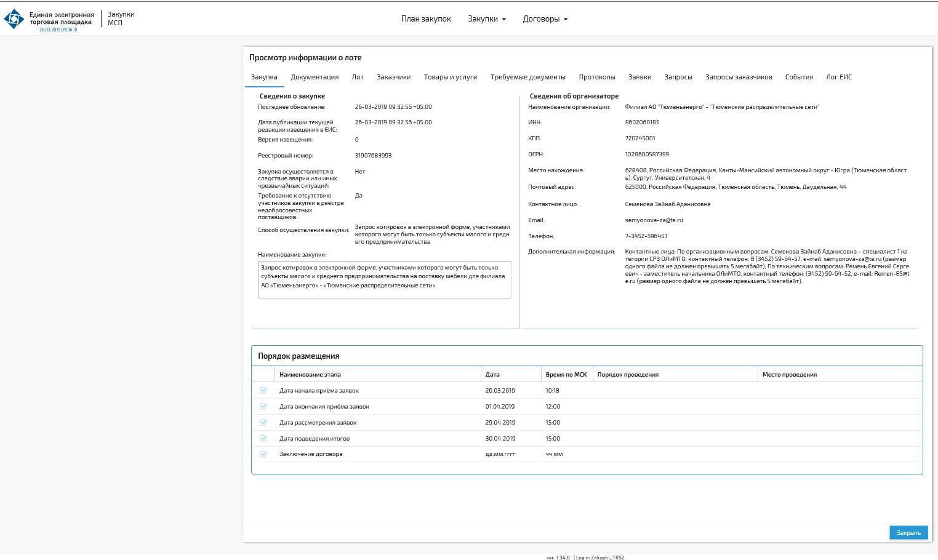
Task: Click inside the Наименование закупки text field
Action: tap(385, 280)
